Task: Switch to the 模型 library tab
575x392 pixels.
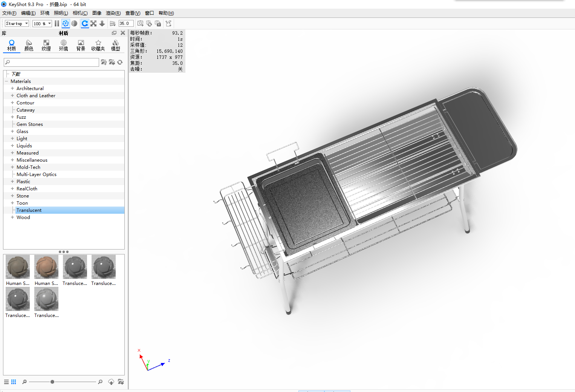Action: coord(116,45)
